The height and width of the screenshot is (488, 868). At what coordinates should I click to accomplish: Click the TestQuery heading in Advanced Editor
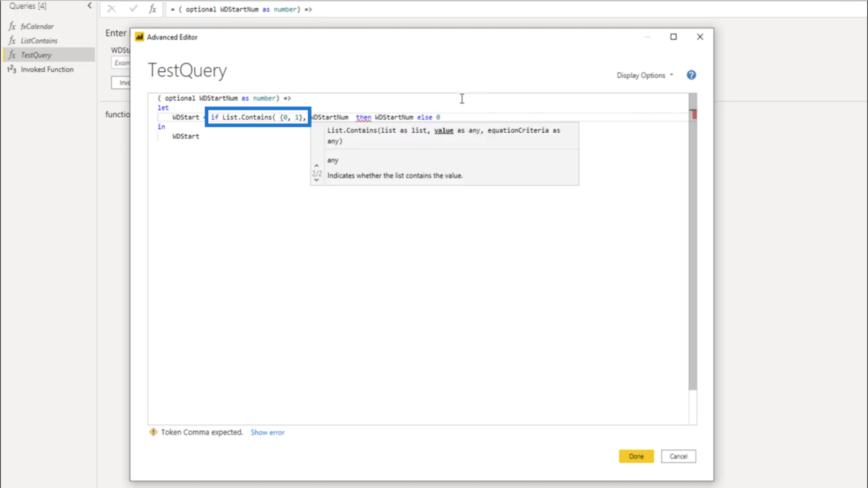(188, 70)
